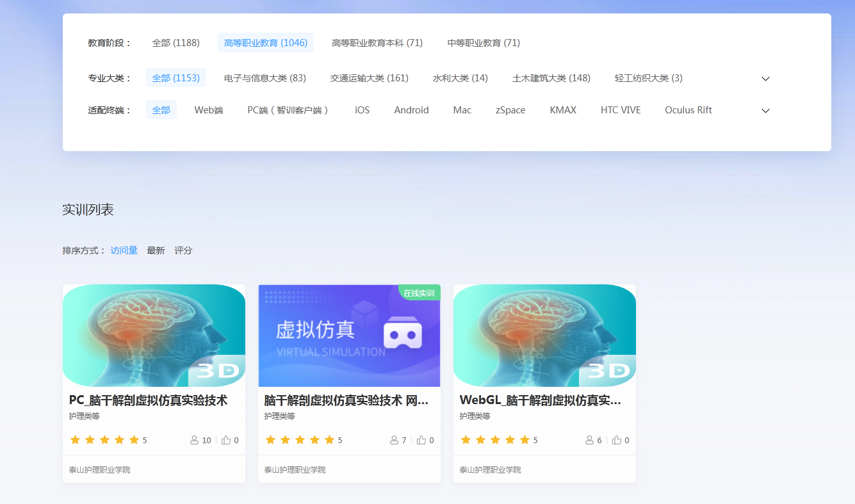This screenshot has width=855, height=504.
Task: Click the user count icon on WebGL_脑干解剖 card
Action: [x=589, y=440]
